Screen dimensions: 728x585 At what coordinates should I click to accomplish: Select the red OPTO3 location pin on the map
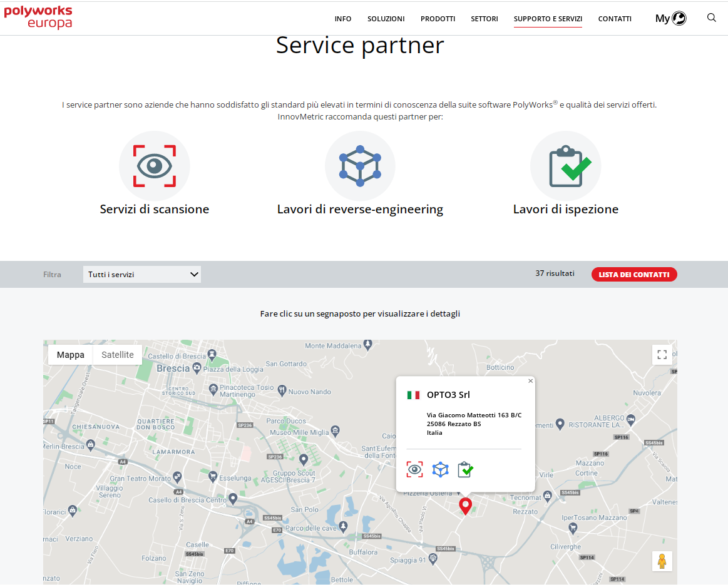pos(465,506)
